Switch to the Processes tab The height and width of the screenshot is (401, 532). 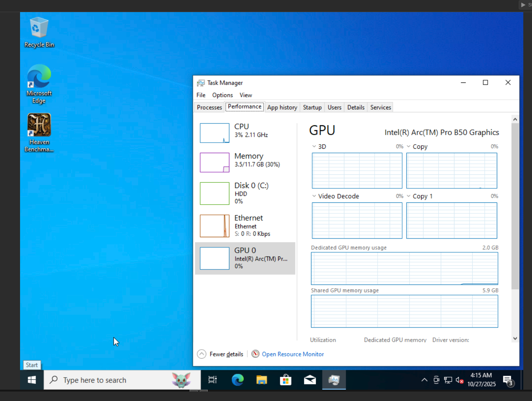tap(209, 107)
